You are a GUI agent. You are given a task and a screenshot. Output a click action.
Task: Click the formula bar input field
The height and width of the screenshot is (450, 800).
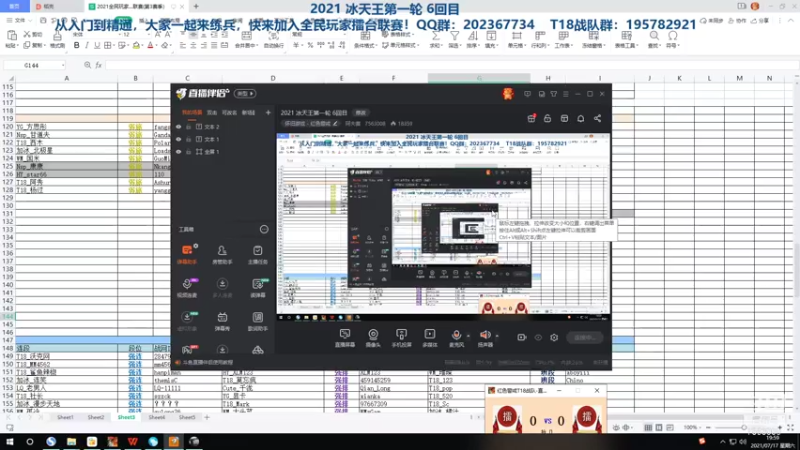click(x=449, y=65)
